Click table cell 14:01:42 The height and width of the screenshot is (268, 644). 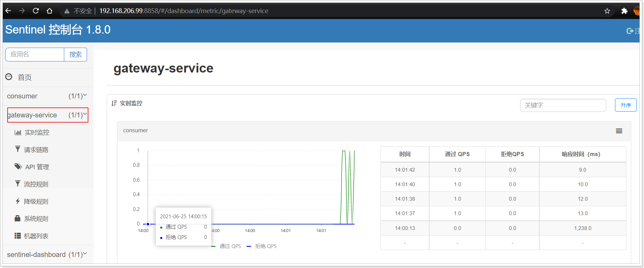(x=405, y=170)
